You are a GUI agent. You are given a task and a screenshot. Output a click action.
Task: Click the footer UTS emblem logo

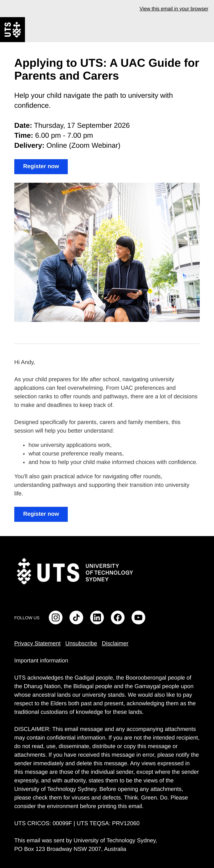tap(24, 571)
